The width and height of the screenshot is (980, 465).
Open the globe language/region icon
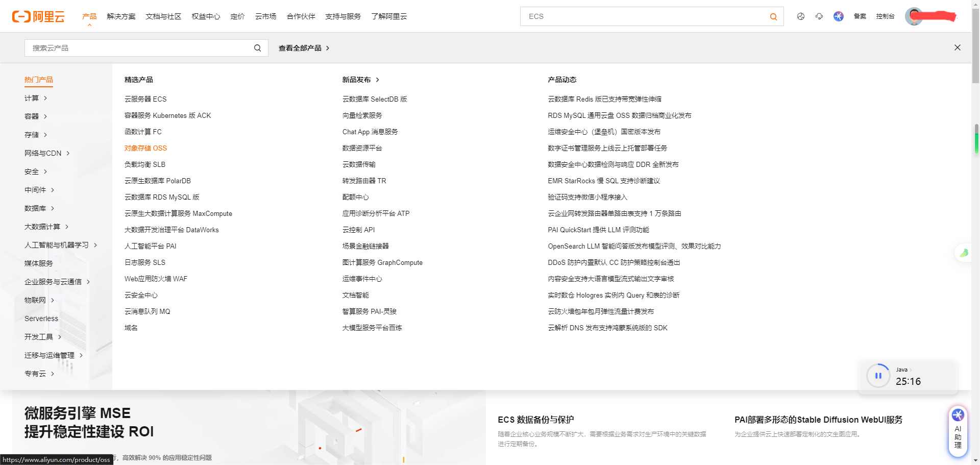click(801, 16)
